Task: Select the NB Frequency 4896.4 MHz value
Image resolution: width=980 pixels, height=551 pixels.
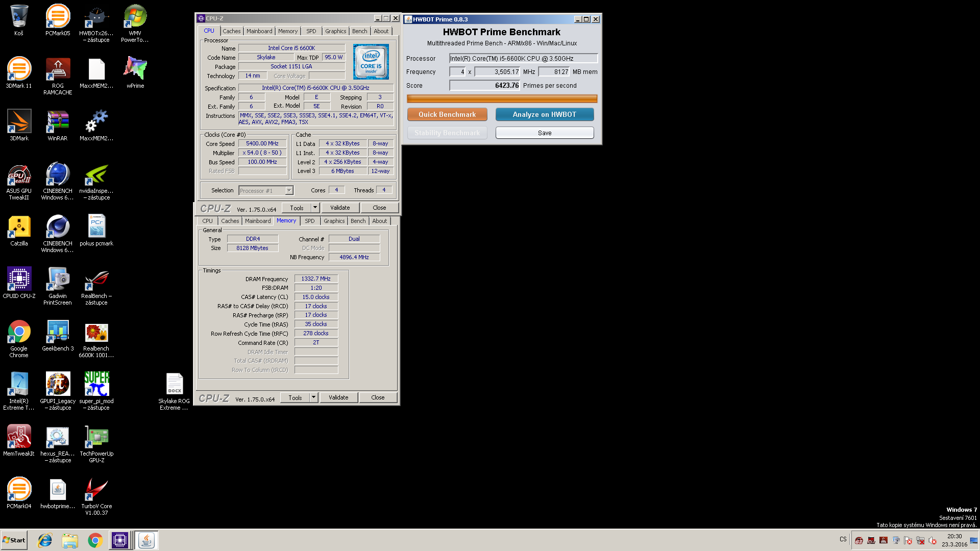Action: coord(354,257)
